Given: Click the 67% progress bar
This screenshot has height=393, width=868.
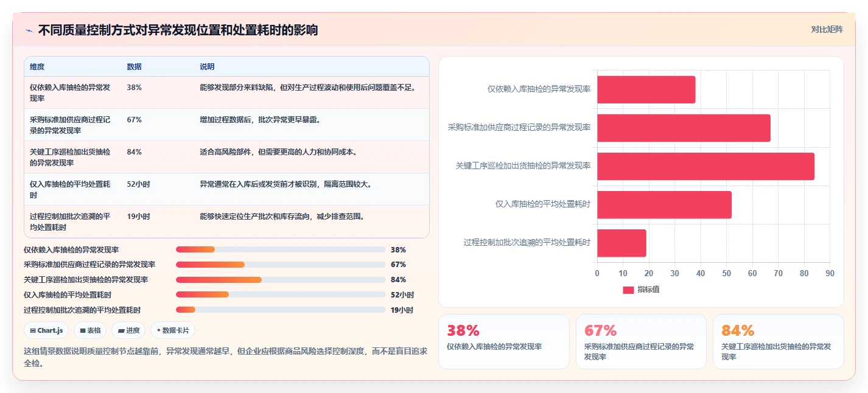Looking at the screenshot, I should point(281,265).
